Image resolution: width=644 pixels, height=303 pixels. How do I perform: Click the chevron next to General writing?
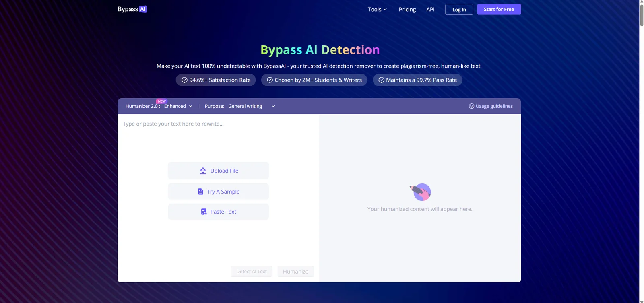point(273,106)
